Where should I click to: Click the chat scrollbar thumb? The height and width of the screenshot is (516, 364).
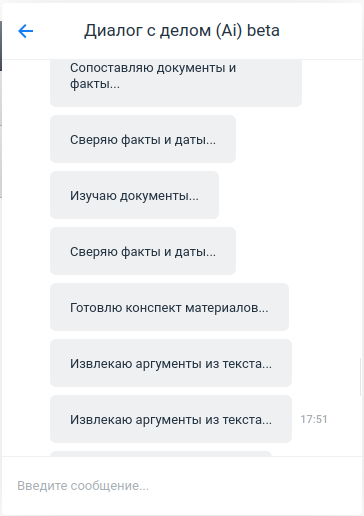point(360,377)
